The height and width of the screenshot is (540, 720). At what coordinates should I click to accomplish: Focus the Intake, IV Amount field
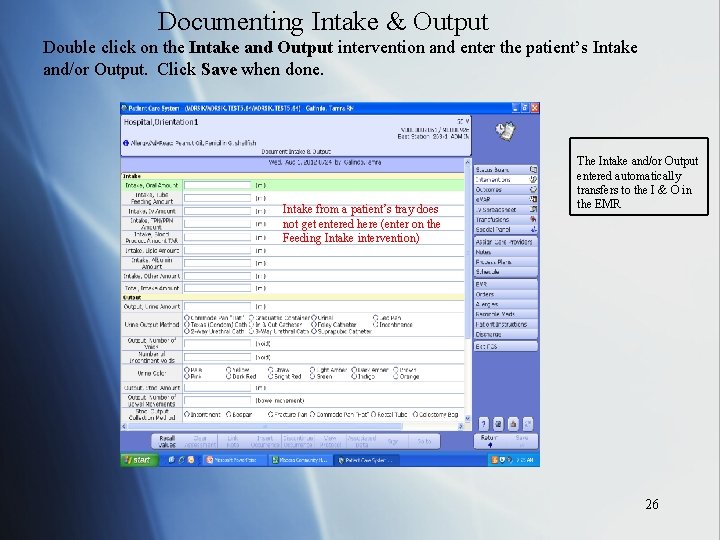tap(218, 211)
